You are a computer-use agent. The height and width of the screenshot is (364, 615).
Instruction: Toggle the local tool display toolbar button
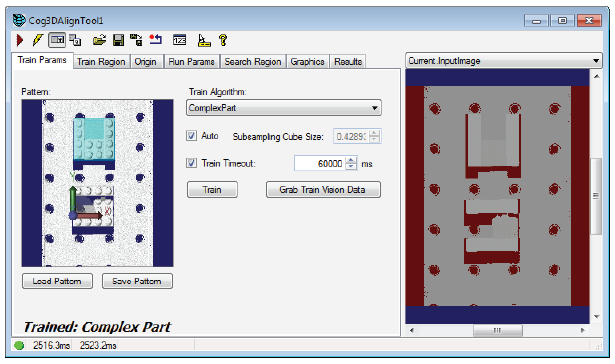coord(57,40)
